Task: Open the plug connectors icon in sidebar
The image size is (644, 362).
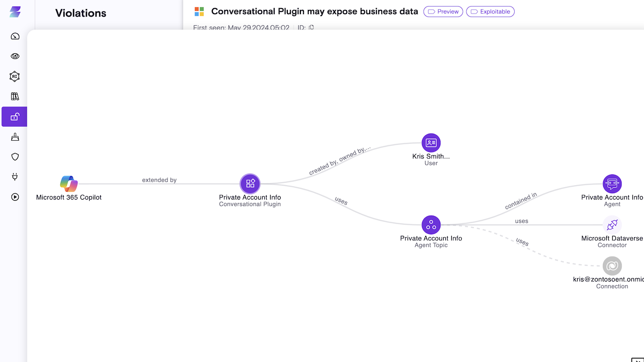Action: tap(15, 177)
